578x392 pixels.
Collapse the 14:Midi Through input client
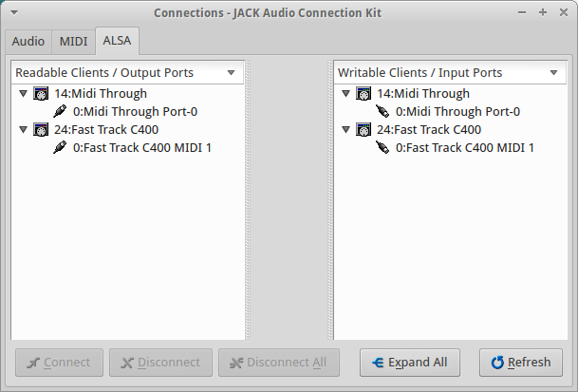pyautogui.click(x=345, y=94)
